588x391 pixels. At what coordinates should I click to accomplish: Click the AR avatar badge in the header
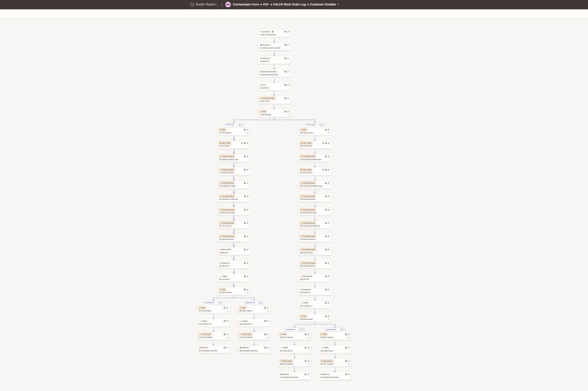click(x=228, y=5)
